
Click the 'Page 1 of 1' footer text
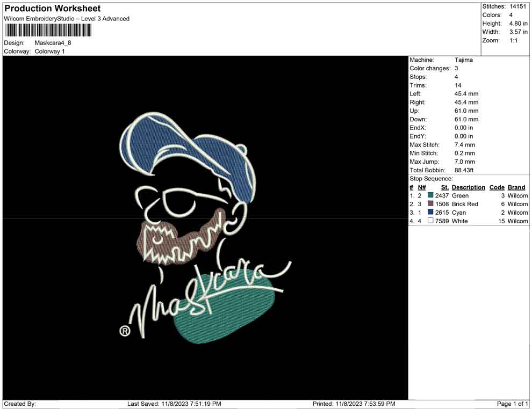pos(512,404)
